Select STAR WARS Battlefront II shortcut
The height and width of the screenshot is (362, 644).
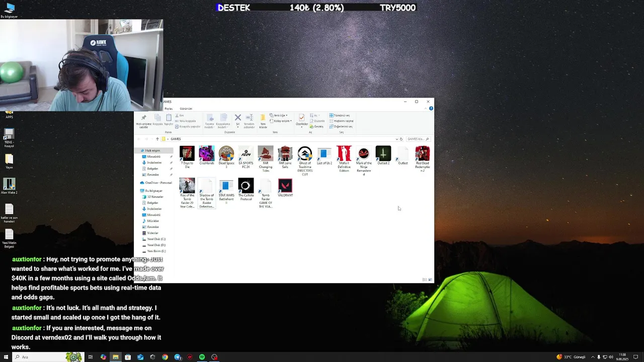tap(226, 191)
